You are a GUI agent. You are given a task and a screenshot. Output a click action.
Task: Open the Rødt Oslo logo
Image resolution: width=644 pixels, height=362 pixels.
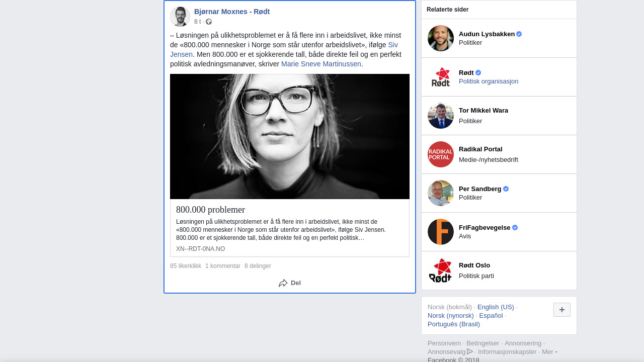coord(441,270)
